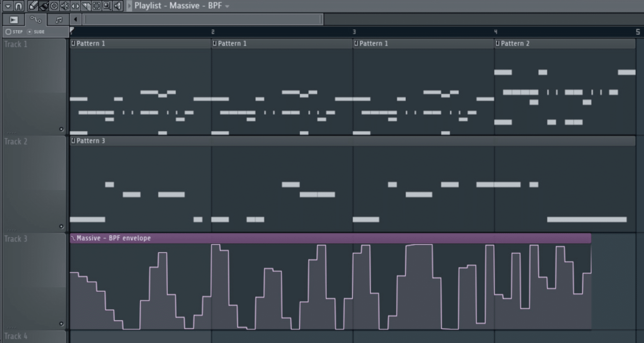Select the Draw (pencil) tool
Screen dimensions: 644x343
click(x=33, y=6)
